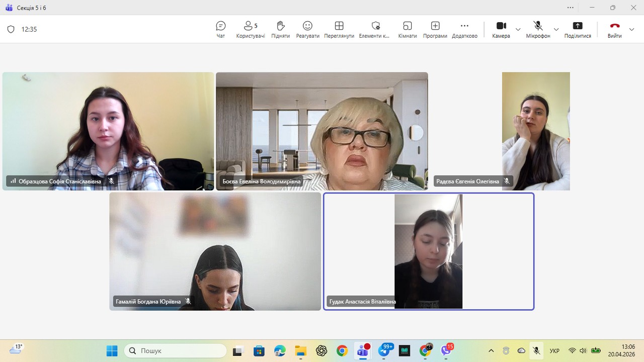Show the Користувачі participants list
Screen dimensions: 644x362
tap(250, 29)
